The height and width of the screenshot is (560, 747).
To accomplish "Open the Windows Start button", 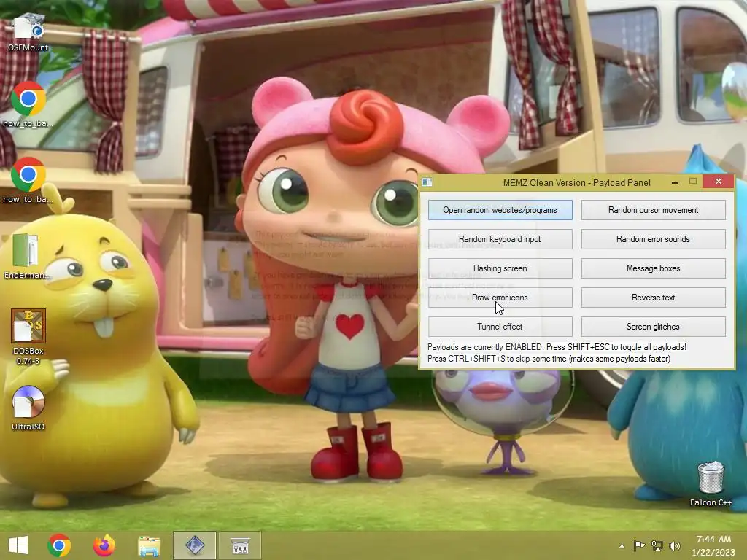I will pyautogui.click(x=18, y=545).
